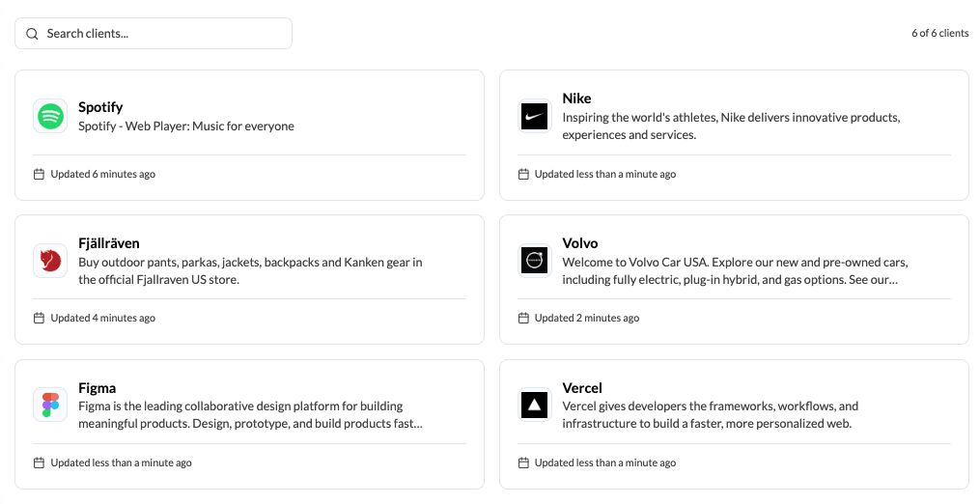Click the search magnifier icon

(x=32, y=34)
